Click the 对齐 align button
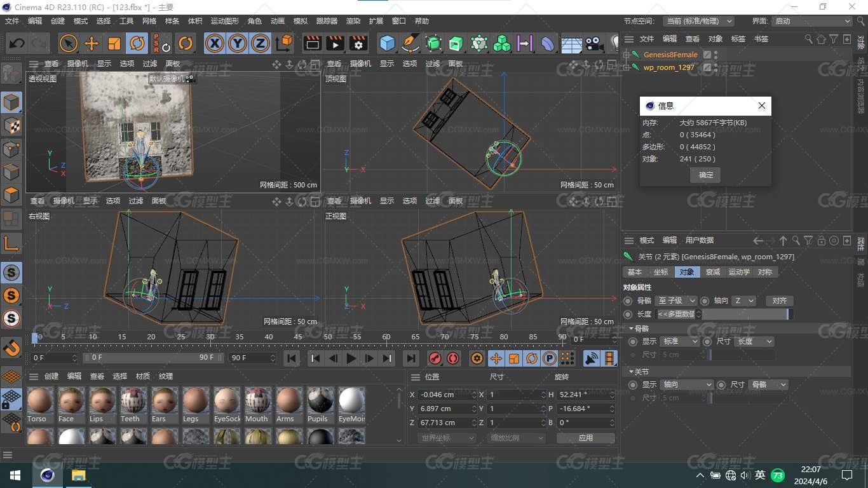The width and height of the screenshot is (868, 488). point(780,301)
